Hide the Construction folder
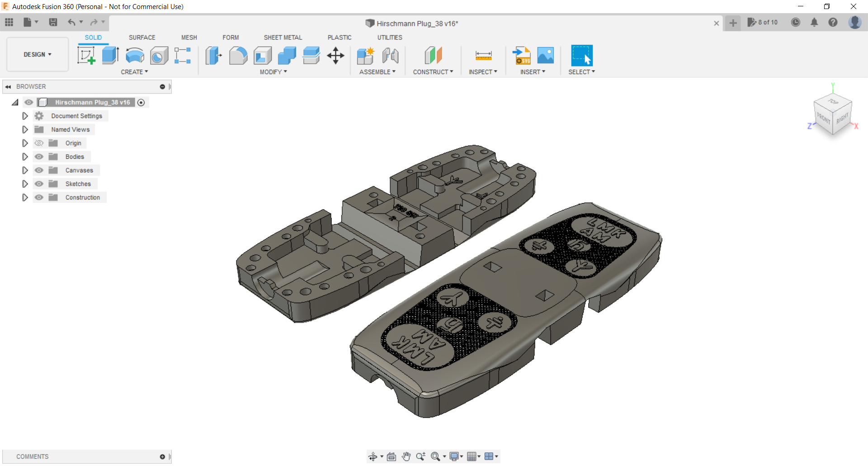868x466 pixels. click(x=39, y=197)
